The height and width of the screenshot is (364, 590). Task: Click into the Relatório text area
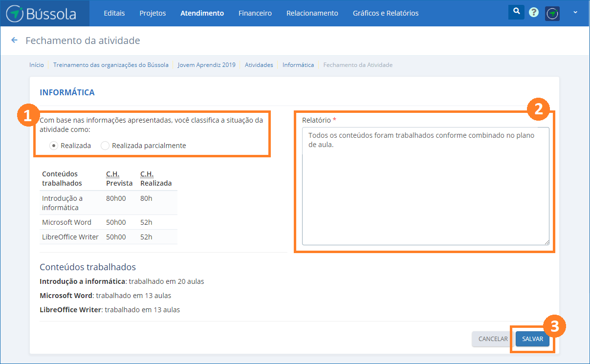(x=426, y=186)
